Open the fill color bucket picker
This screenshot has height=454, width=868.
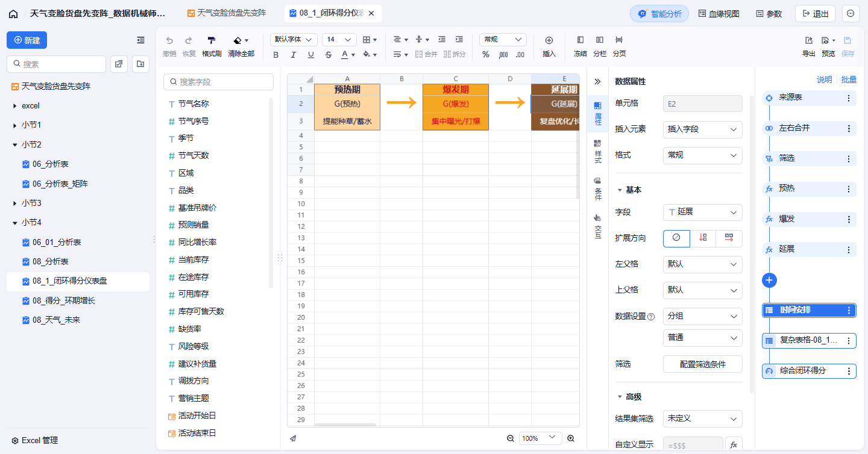tap(370, 55)
